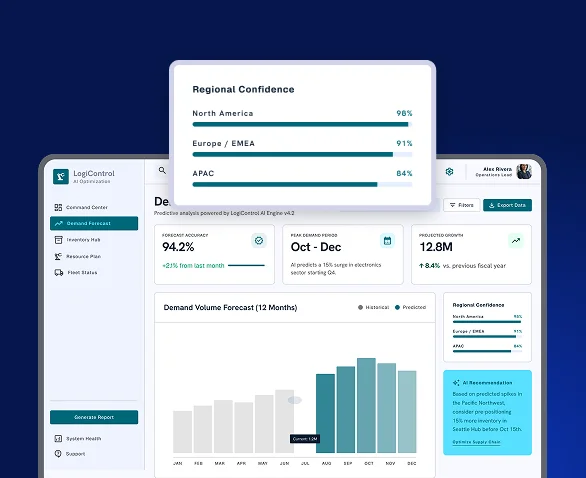Click the 84% APAC value in popup

(404, 173)
